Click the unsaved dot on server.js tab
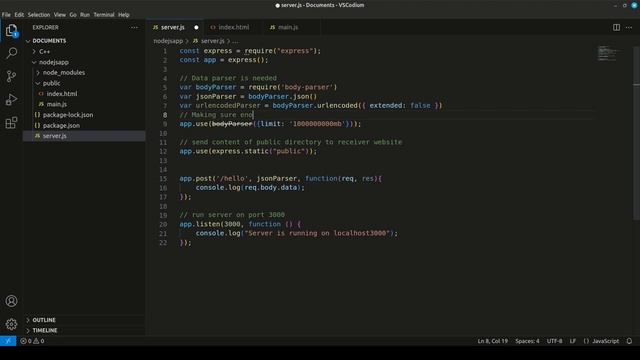This screenshot has width=640, height=360. 196,27
